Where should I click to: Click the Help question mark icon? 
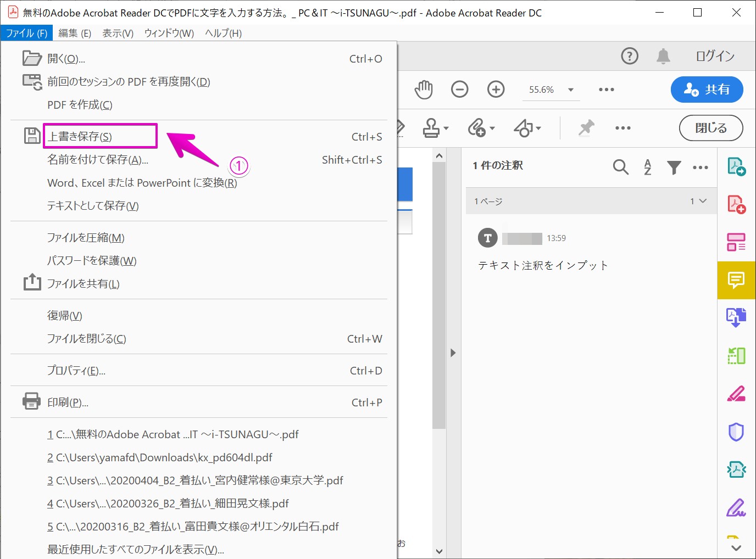(630, 56)
